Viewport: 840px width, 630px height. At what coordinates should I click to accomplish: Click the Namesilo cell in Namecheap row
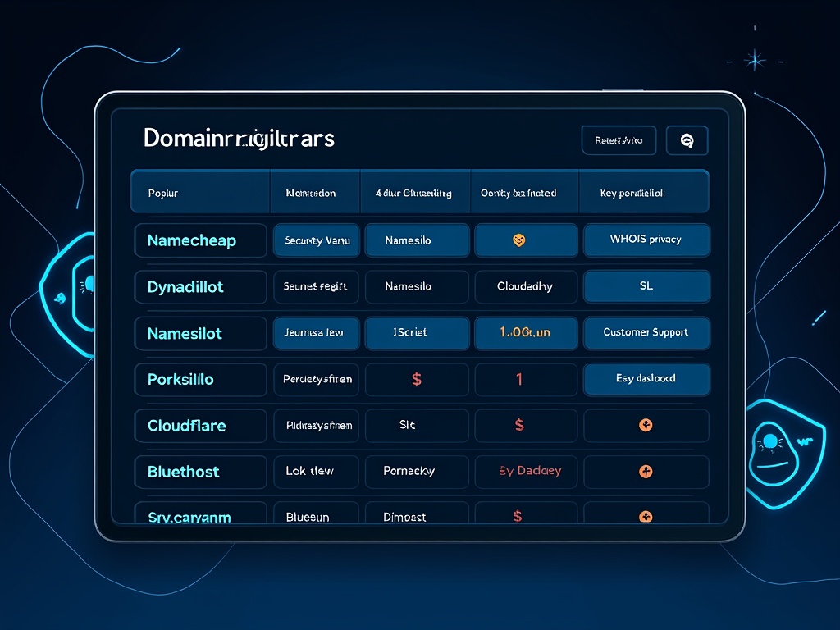(418, 240)
